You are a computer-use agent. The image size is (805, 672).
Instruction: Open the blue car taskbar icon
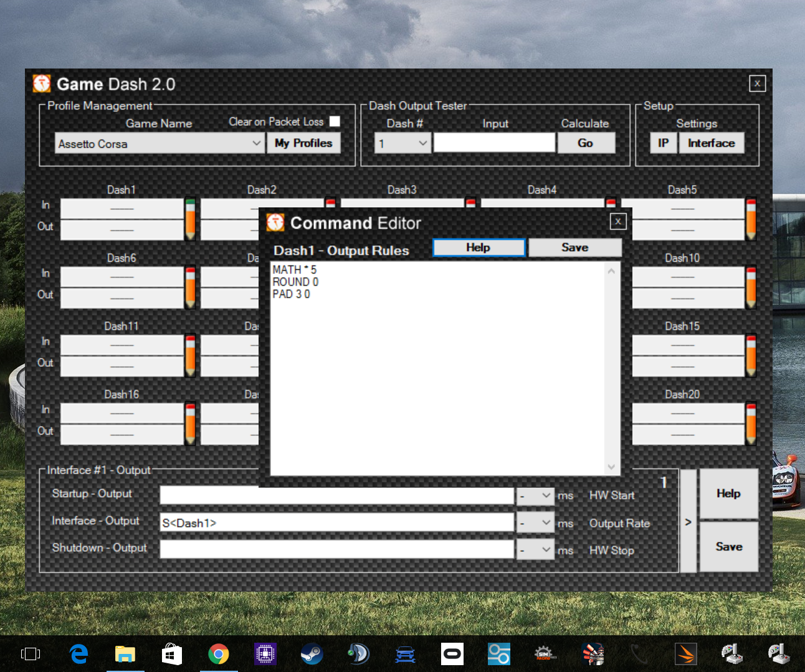coord(406,654)
